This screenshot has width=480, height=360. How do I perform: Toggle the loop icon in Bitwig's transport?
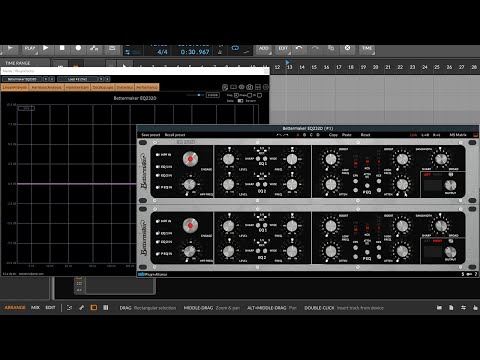tap(235, 48)
